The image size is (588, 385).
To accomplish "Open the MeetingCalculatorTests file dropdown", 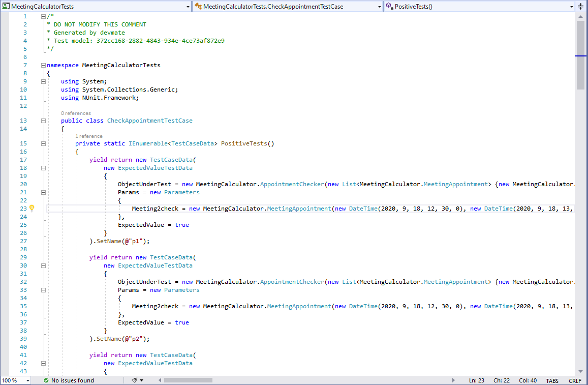I will coord(187,7).
